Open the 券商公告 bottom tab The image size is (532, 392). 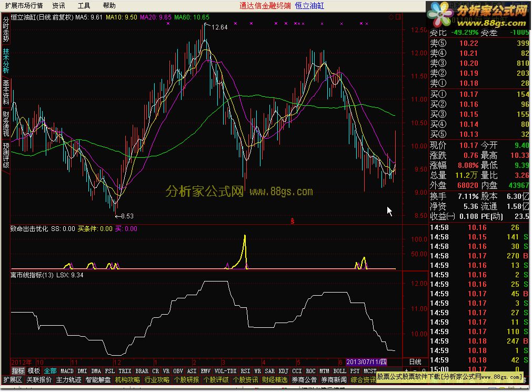click(304, 380)
